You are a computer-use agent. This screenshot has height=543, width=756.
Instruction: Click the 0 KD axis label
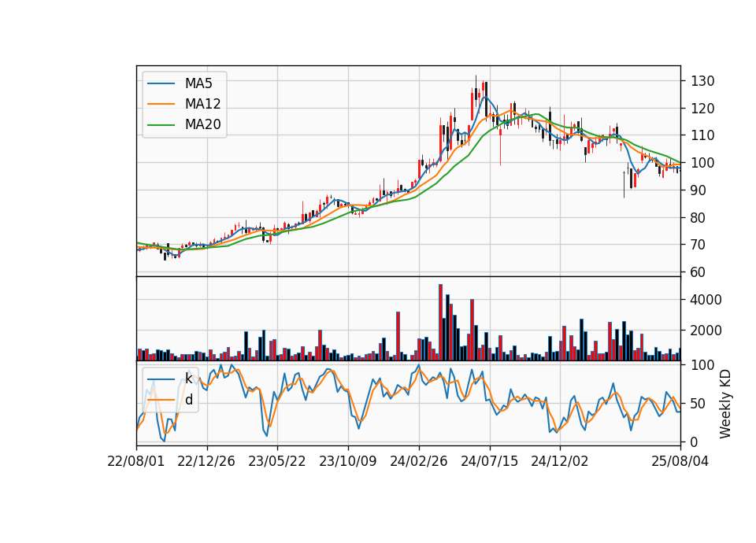[x=695, y=441]
